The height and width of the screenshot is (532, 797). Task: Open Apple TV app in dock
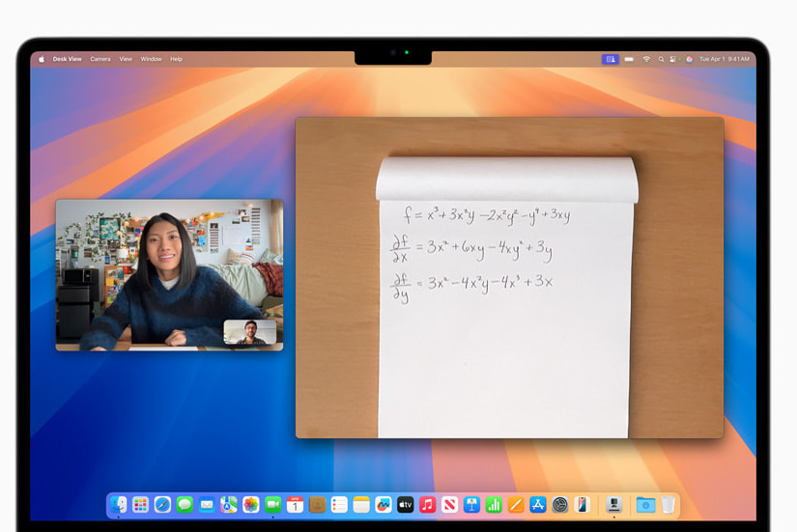click(406, 505)
